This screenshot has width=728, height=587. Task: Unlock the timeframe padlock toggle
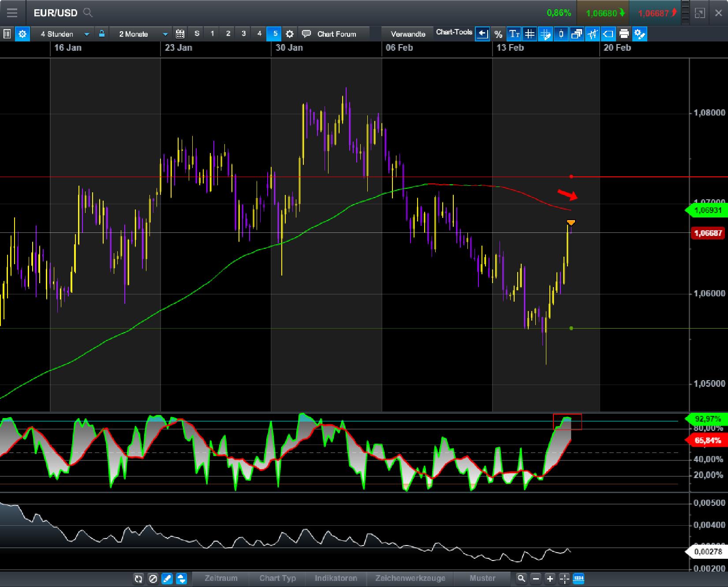tap(101, 34)
